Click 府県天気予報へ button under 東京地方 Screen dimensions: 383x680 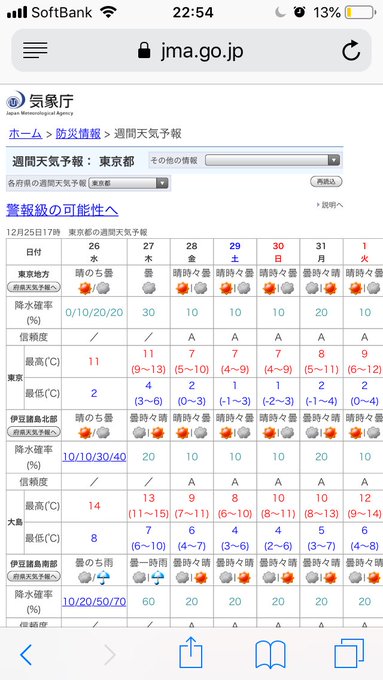(34, 287)
